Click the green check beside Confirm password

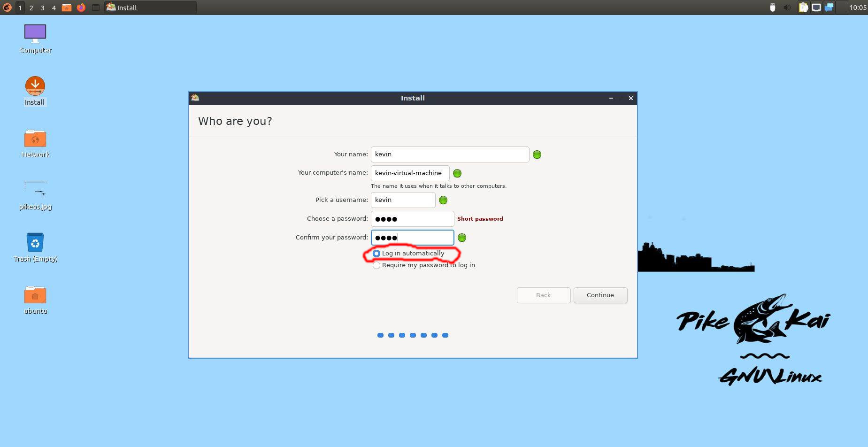(x=461, y=238)
